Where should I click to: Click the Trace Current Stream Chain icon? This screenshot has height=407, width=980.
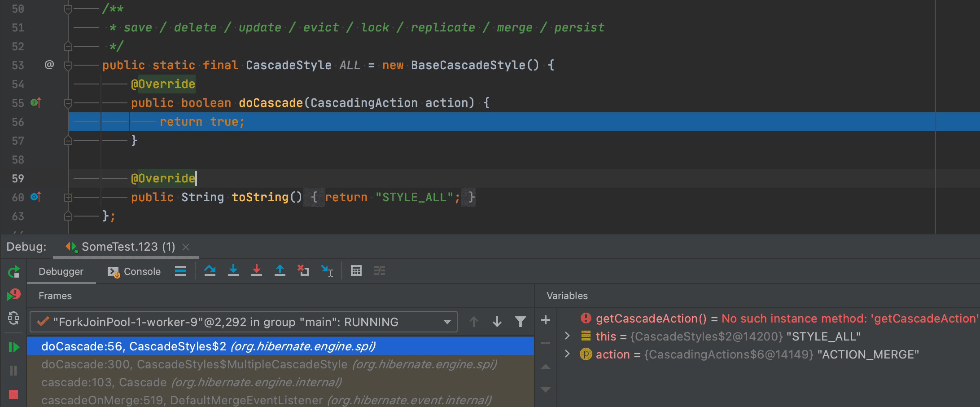tap(380, 271)
